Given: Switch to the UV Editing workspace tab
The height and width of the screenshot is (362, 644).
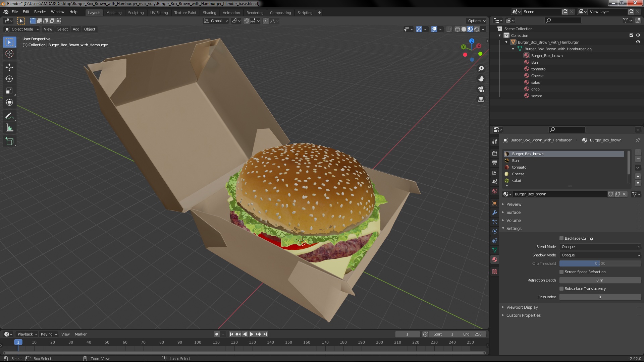Looking at the screenshot, I should click(x=159, y=13).
